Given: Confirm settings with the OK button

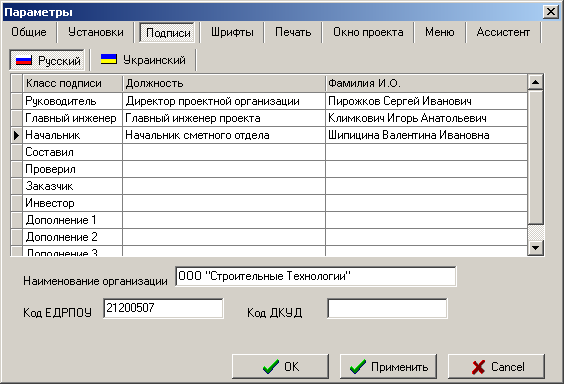Looking at the screenshot, I should 281,366.
